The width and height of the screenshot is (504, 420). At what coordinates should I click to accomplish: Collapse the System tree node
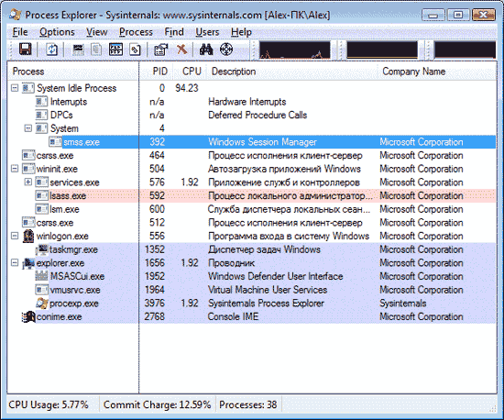(x=28, y=128)
